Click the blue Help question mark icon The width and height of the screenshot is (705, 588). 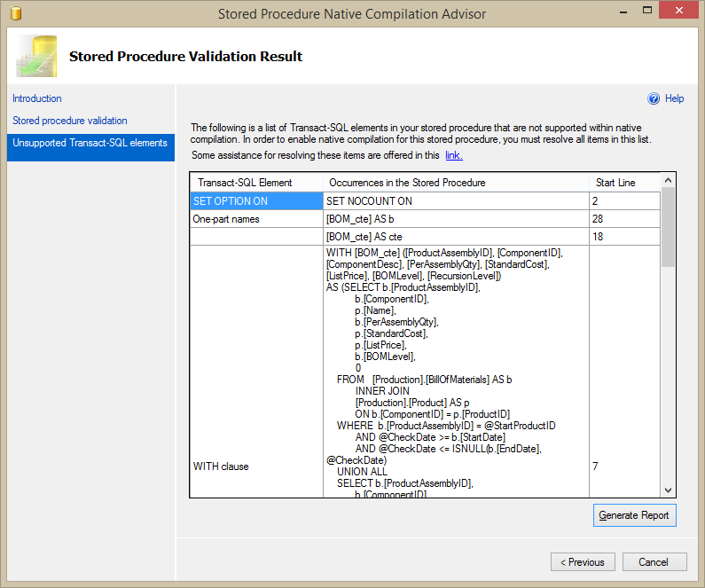(654, 98)
